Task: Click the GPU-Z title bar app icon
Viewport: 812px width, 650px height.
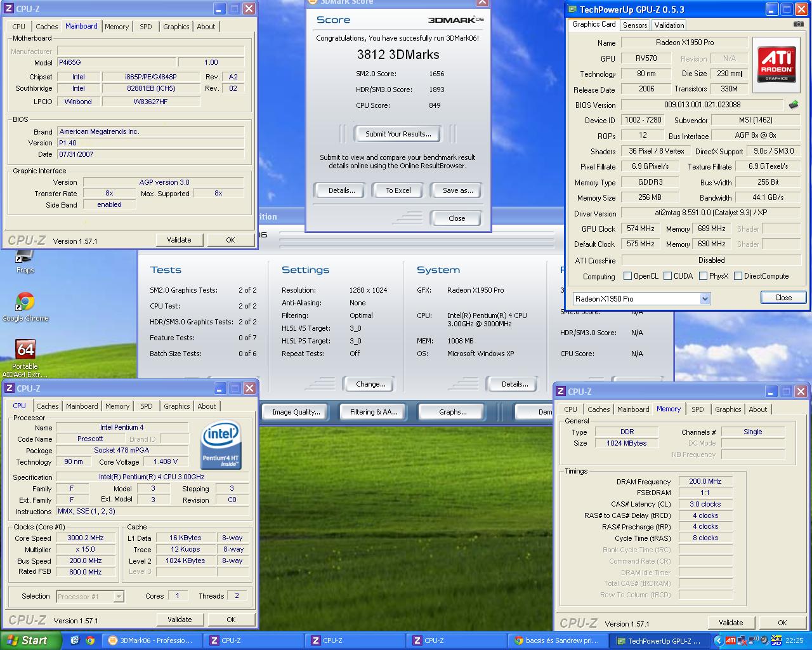Action: click(572, 10)
